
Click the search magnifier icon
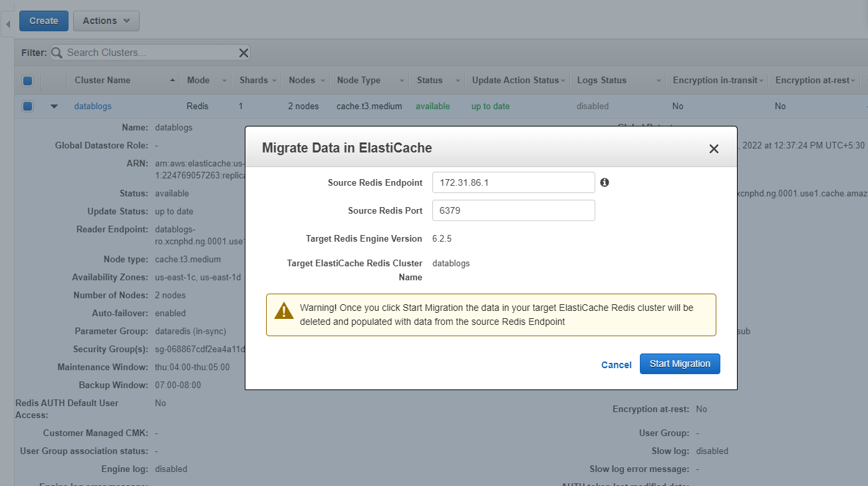pos(57,53)
